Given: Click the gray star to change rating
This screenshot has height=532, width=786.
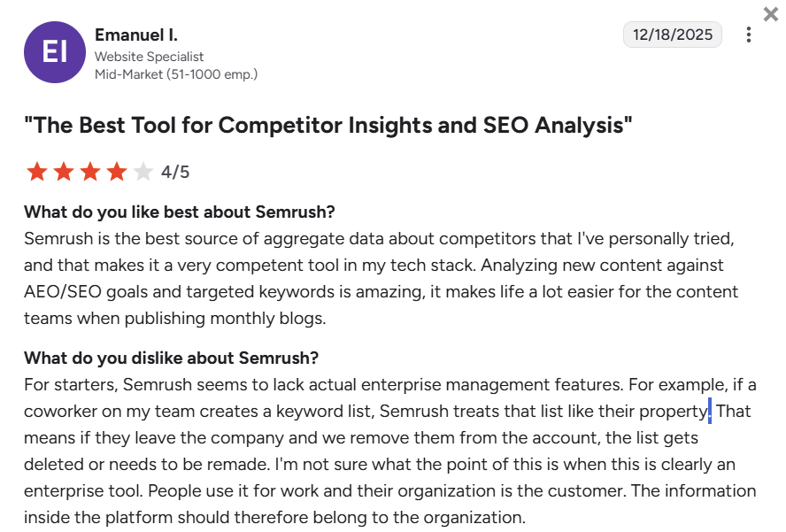Looking at the screenshot, I should click(x=140, y=172).
